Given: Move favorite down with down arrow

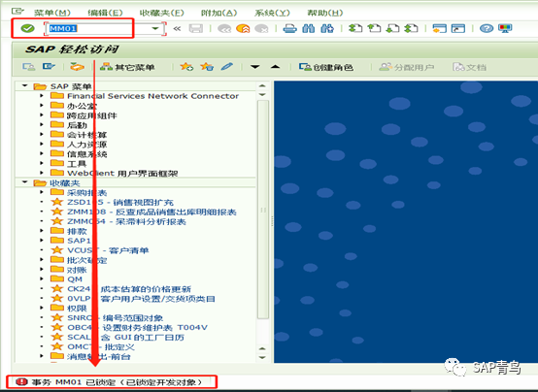Looking at the screenshot, I should tap(255, 67).
